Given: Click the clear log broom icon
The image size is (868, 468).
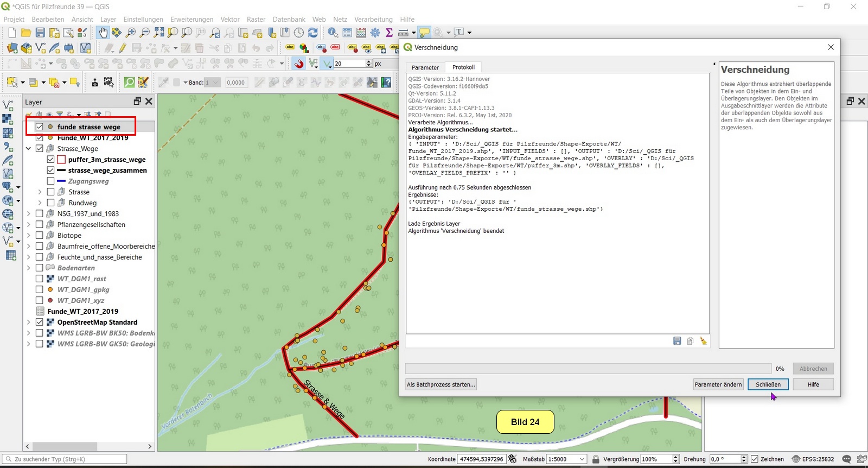Looking at the screenshot, I should coord(703,341).
